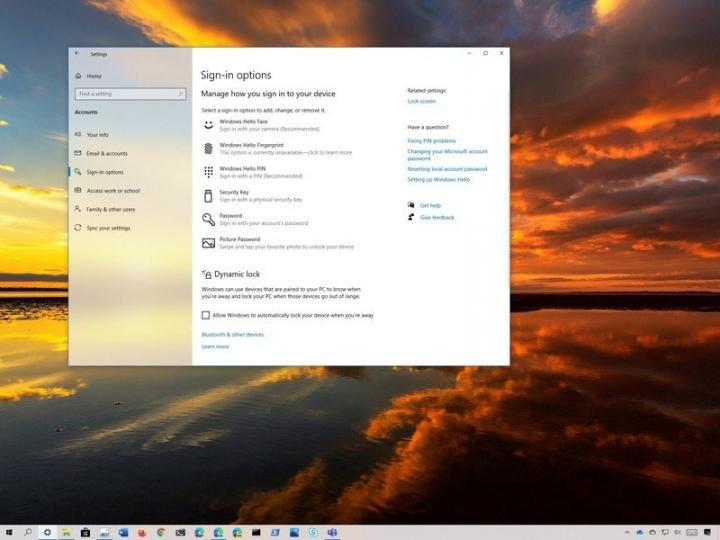The image size is (720, 540).
Task: Click Get help link
Action: click(430, 205)
